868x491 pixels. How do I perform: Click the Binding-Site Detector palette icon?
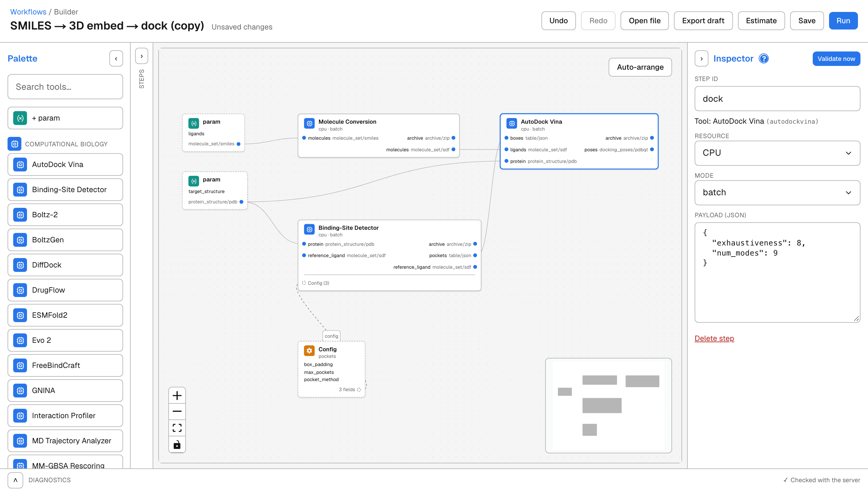[x=20, y=190]
